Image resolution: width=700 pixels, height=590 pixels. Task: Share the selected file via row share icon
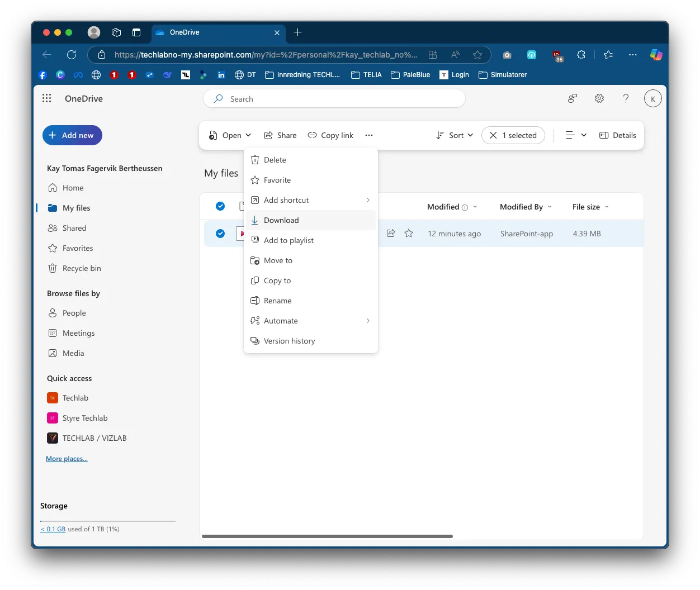pyautogui.click(x=391, y=234)
